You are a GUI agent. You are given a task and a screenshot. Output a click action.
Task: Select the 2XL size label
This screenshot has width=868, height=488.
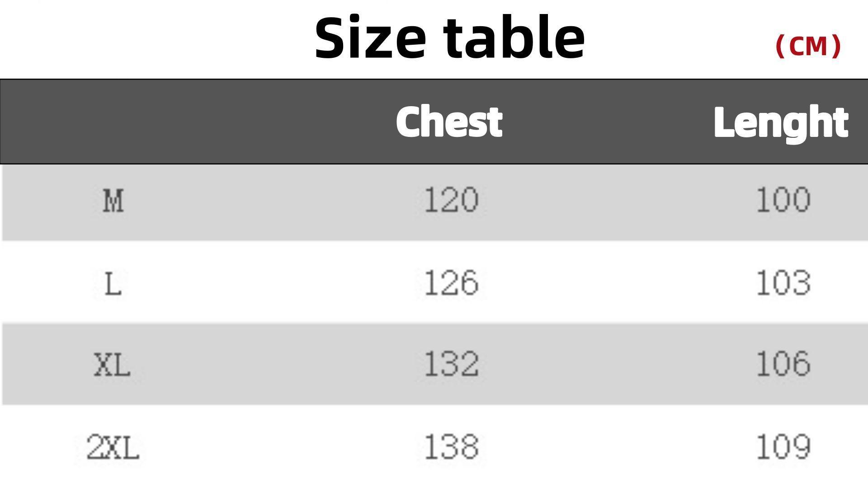pos(113,447)
